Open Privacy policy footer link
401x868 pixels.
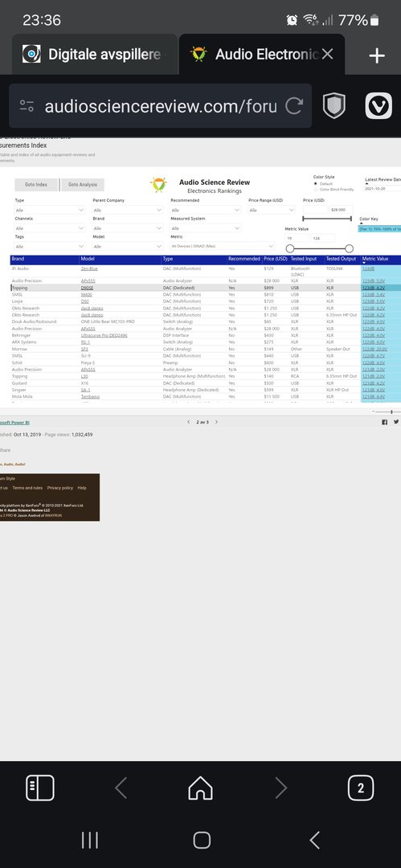click(59, 488)
